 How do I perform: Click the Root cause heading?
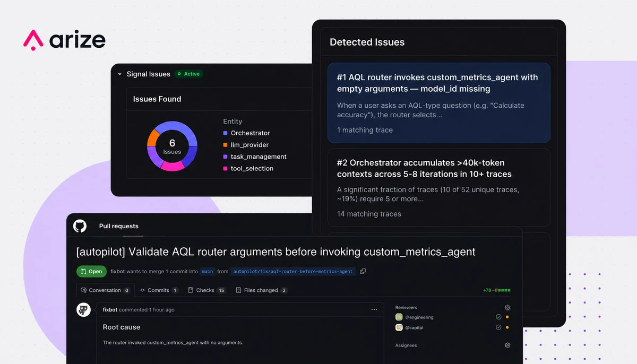tap(122, 327)
